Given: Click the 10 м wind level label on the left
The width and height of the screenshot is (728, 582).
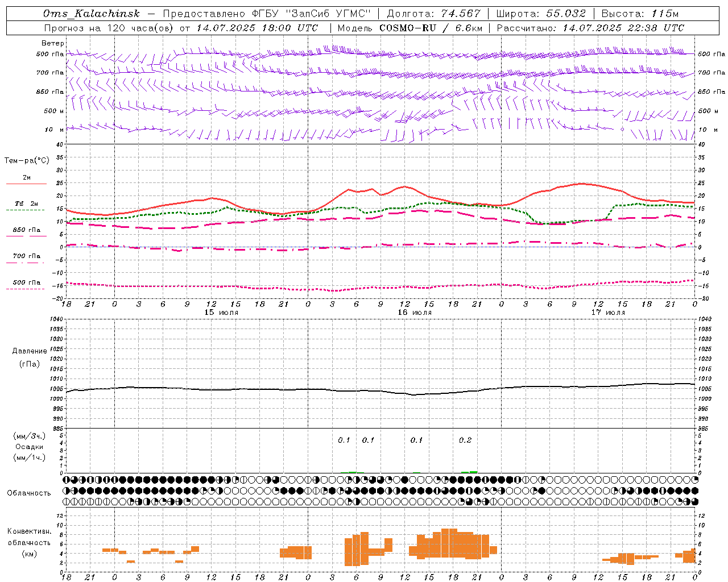Looking at the screenshot, I should click(x=55, y=130).
